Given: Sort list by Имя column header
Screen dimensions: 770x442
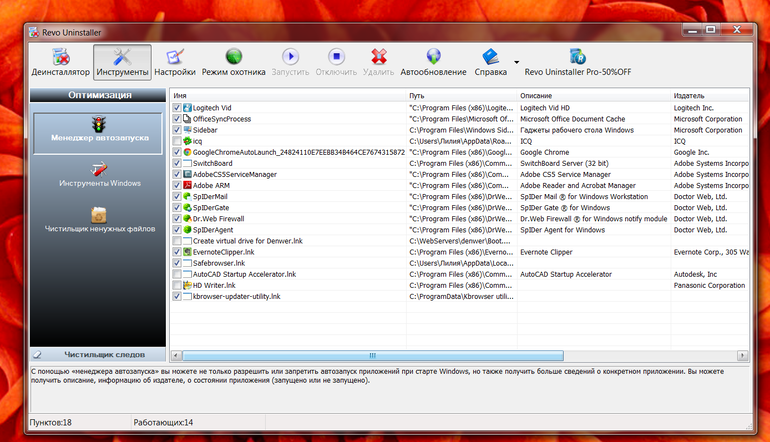Looking at the screenshot, I should pos(288,95).
